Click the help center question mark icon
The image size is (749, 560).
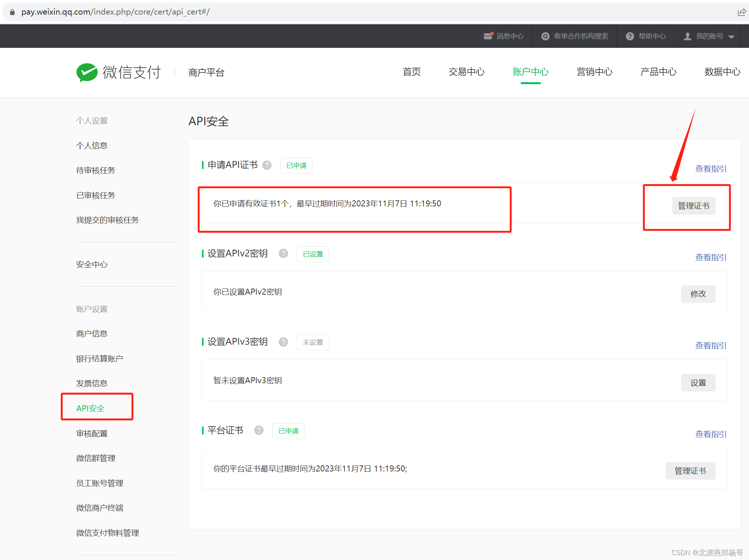point(630,36)
